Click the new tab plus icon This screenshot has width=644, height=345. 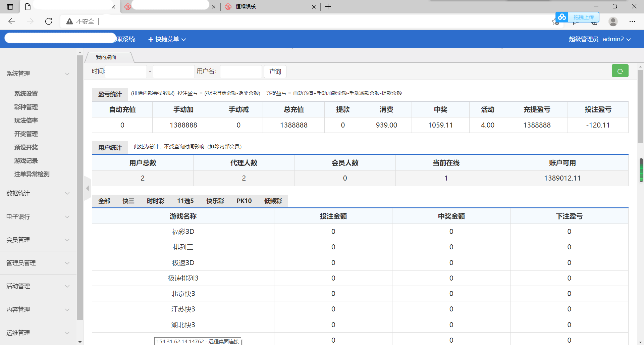coord(328,7)
